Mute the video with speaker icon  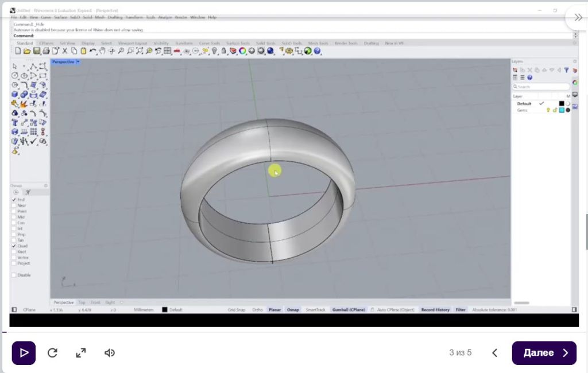(110, 353)
